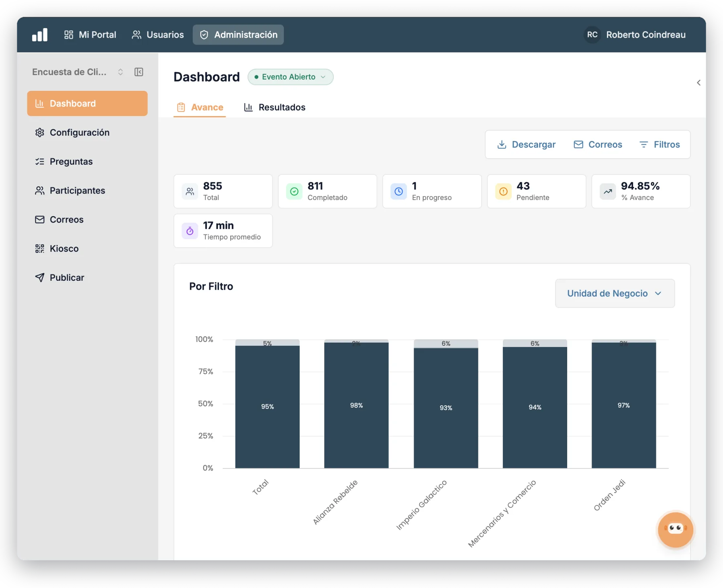This screenshot has height=588, width=723.
Task: Collapse the sidebar panel icon
Action: (x=139, y=72)
